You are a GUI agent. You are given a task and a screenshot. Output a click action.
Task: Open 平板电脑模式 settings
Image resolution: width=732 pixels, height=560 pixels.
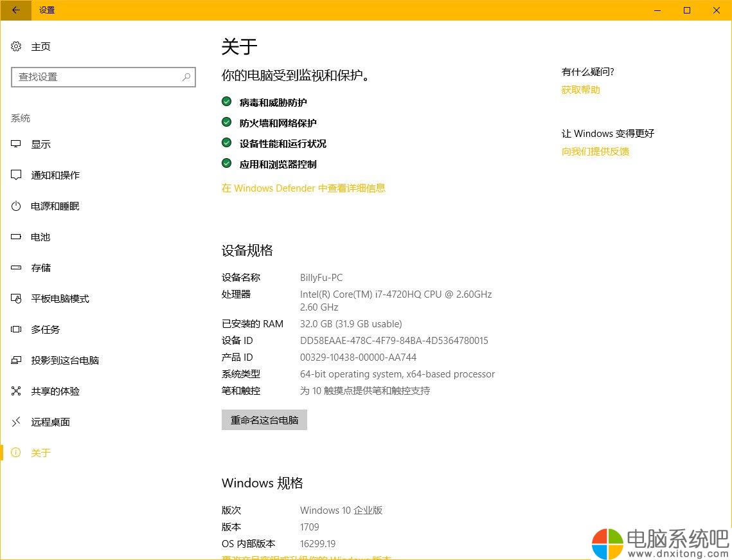(x=60, y=298)
